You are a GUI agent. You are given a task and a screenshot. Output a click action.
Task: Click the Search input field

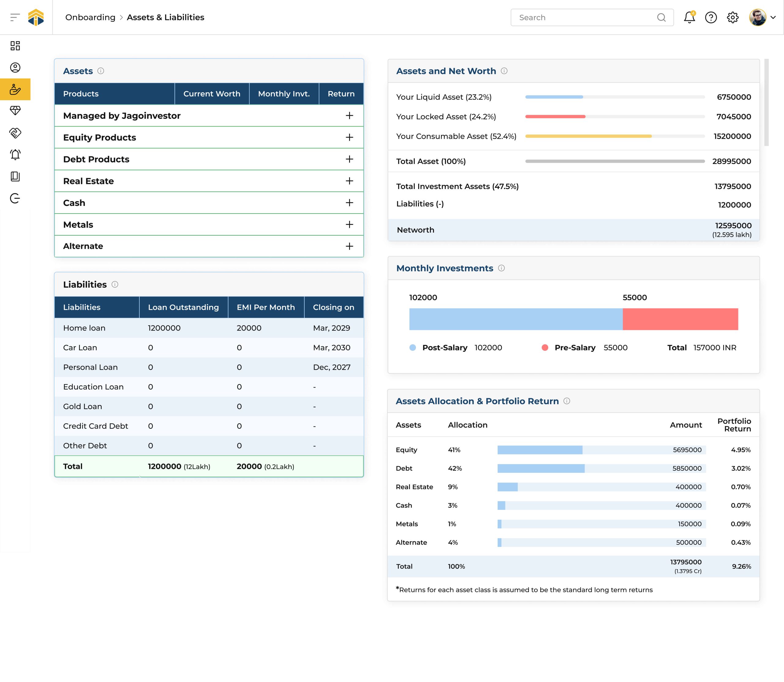coord(586,17)
